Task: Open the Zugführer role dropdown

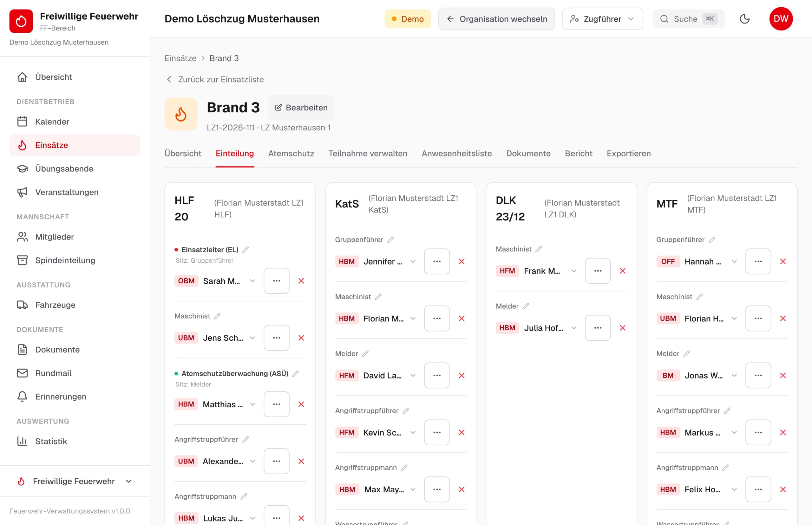Action: (602, 19)
